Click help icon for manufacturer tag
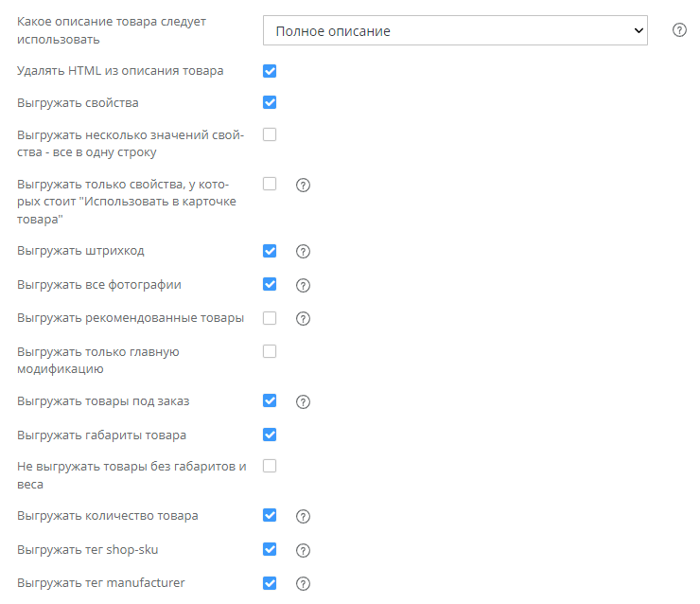Viewport: 700px width, 604px height. pos(304,584)
